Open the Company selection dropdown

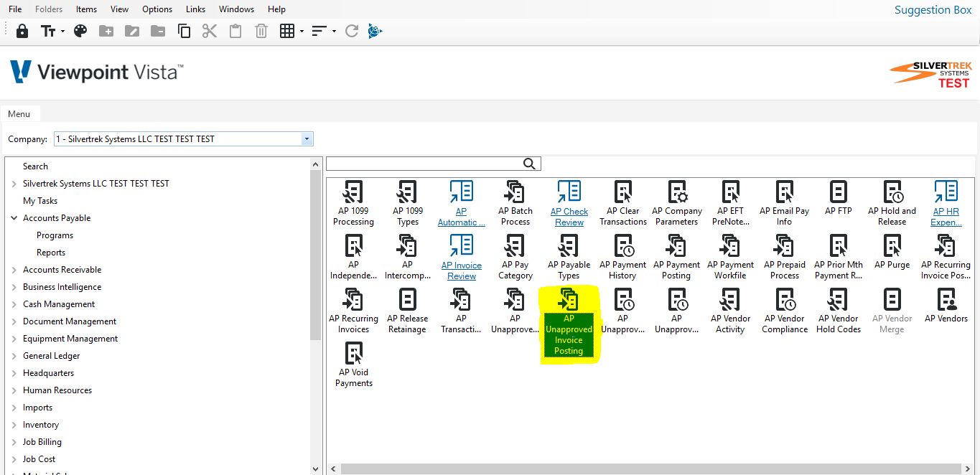(x=307, y=139)
